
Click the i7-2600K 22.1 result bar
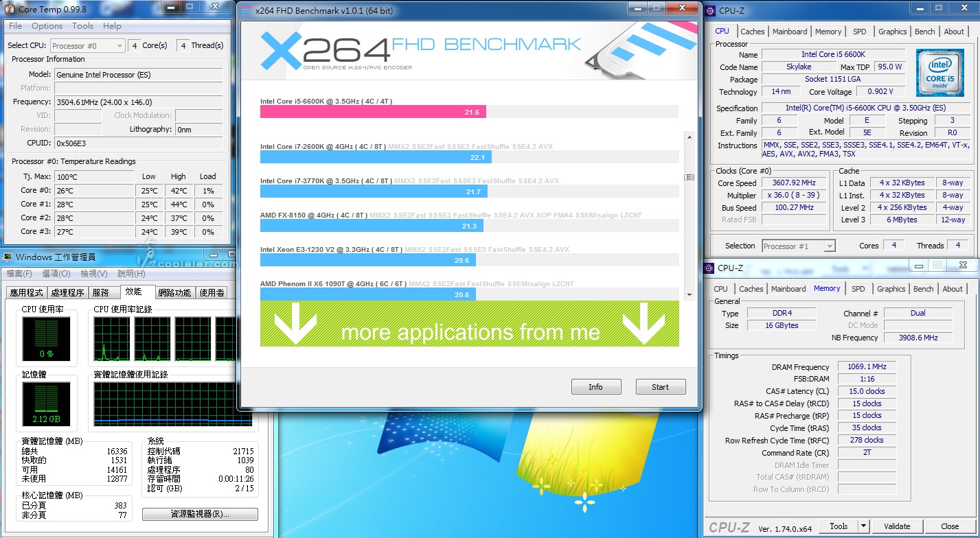[376, 157]
